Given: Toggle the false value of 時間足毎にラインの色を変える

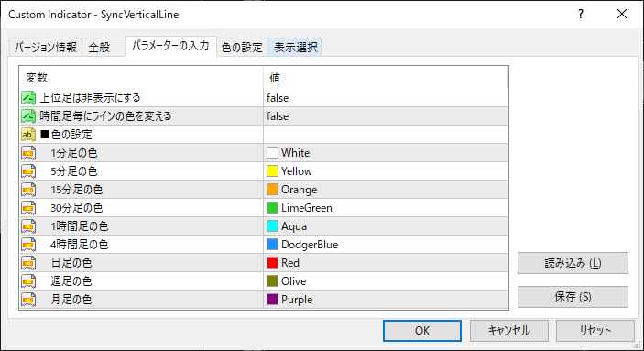Looking at the screenshot, I should pos(386,116).
